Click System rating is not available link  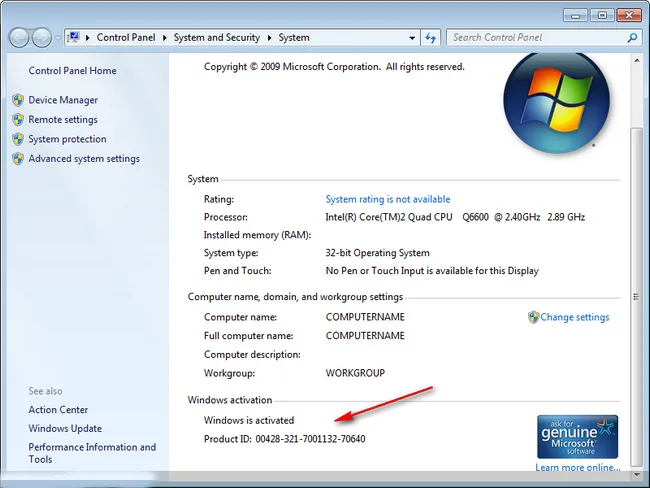click(x=388, y=199)
